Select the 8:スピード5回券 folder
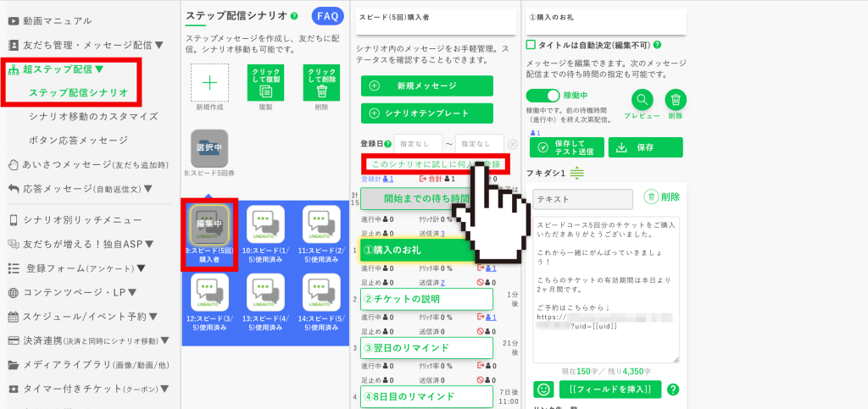Image resolution: width=868 pixels, height=409 pixels. (209, 148)
